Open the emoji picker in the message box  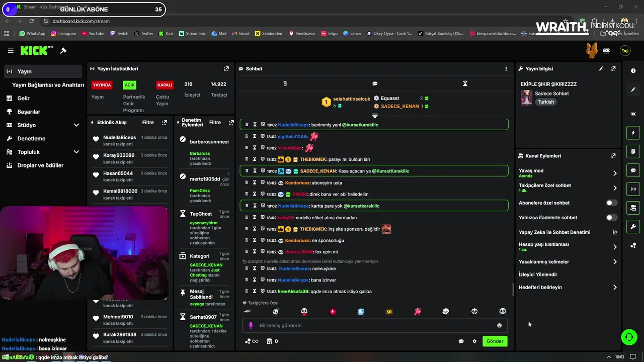point(499,325)
